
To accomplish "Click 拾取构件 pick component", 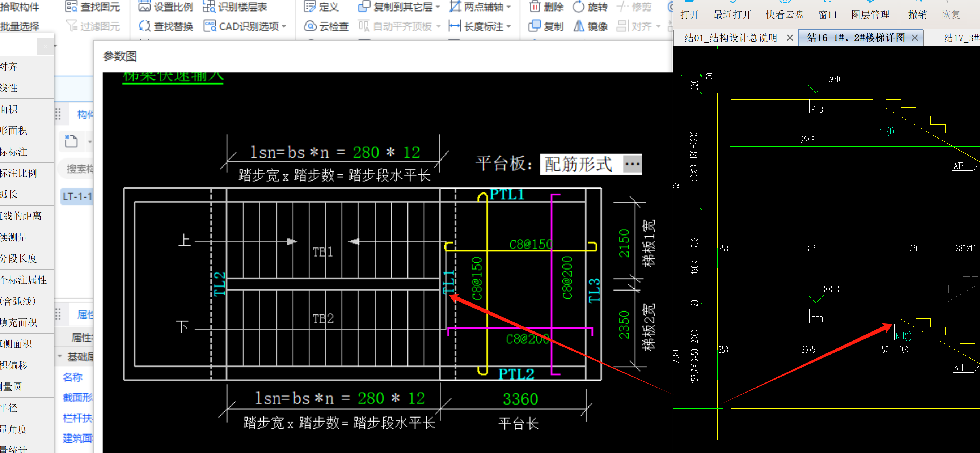I will [20, 7].
